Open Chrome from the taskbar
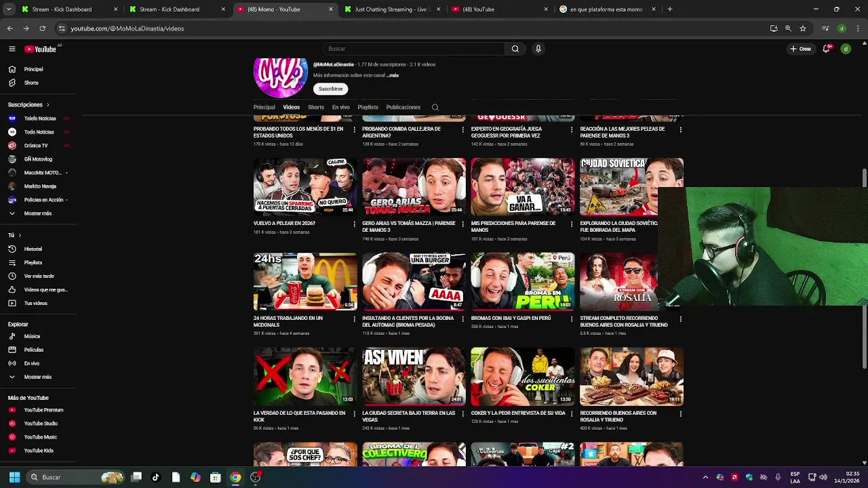 235,477
